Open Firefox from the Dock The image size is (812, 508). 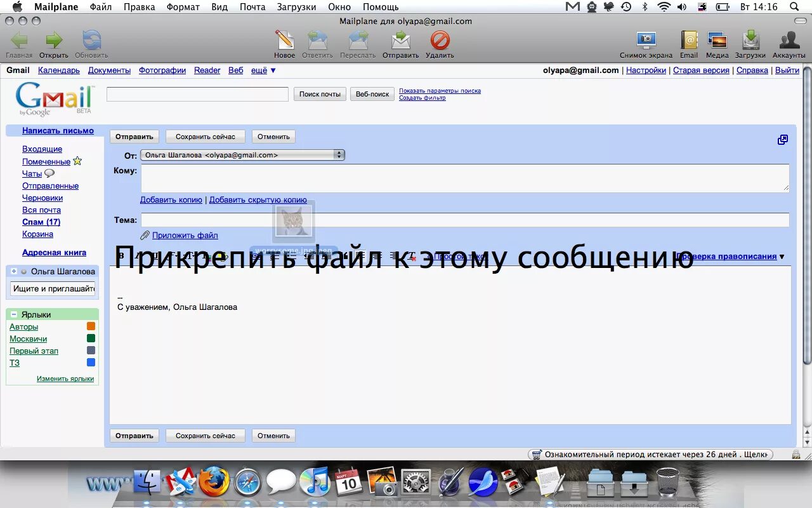coord(214,481)
